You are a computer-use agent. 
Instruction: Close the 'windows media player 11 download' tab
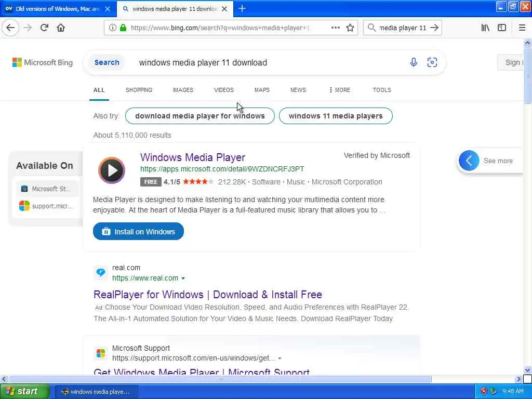224,9
